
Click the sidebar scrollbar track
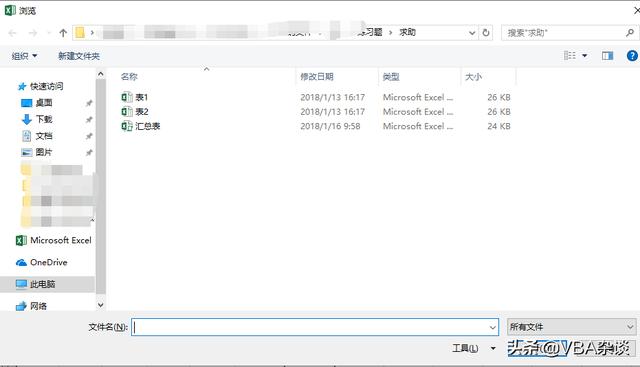[100, 188]
